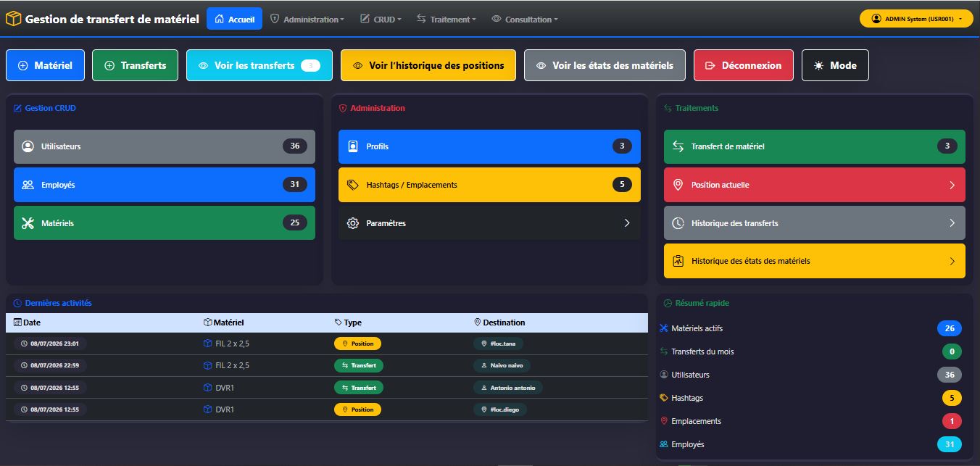
Task: Open the Consultation dropdown menu
Action: [x=525, y=20]
